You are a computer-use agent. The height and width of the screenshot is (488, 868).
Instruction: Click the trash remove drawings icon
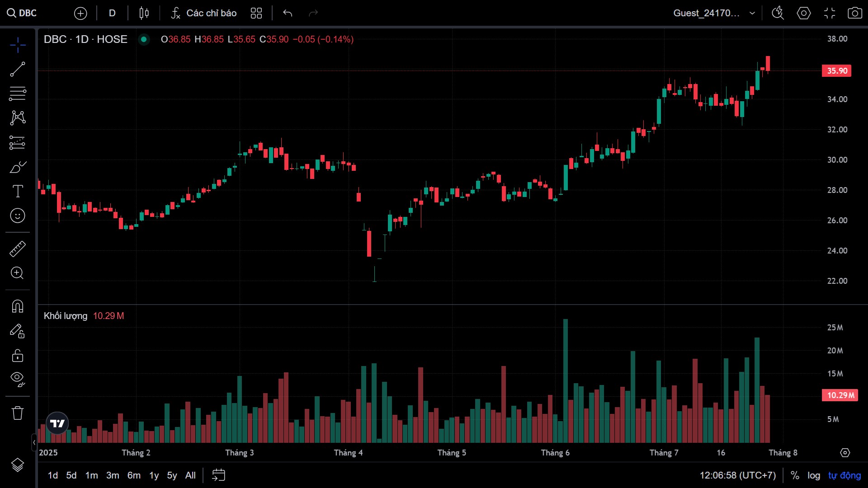tap(18, 413)
